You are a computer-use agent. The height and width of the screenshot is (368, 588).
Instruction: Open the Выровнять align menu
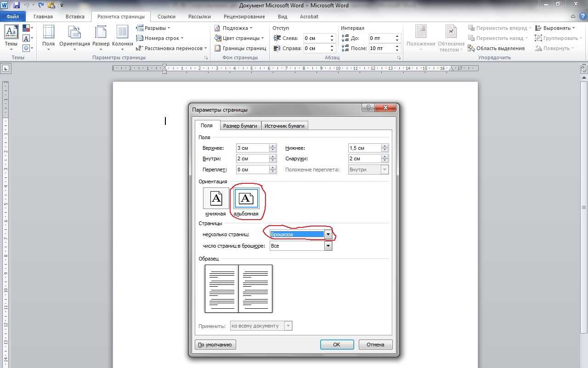(554, 28)
